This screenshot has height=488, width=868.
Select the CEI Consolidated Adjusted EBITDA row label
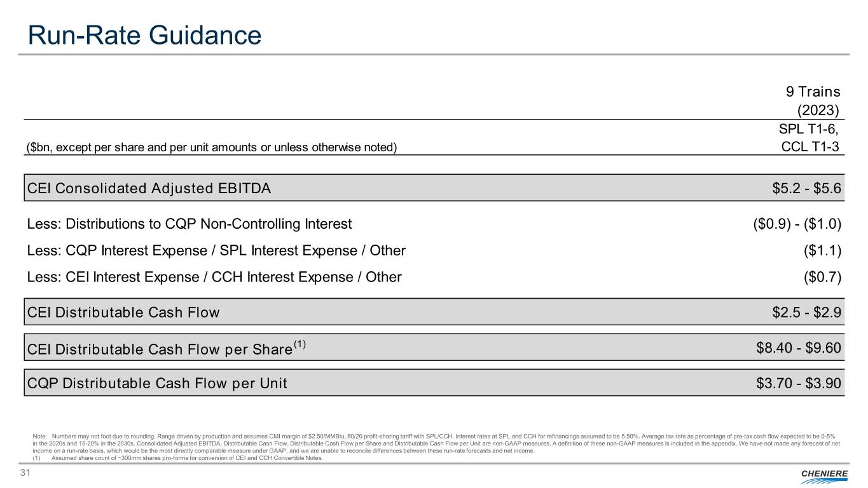149,188
